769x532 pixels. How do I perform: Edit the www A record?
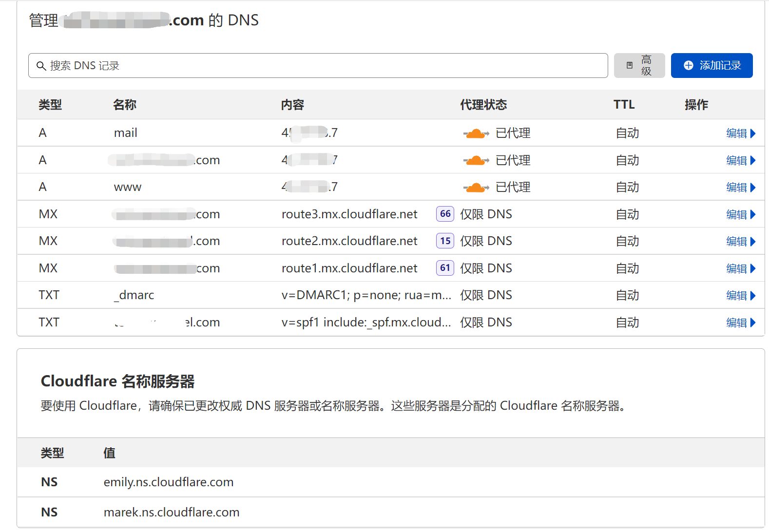pyautogui.click(x=741, y=188)
